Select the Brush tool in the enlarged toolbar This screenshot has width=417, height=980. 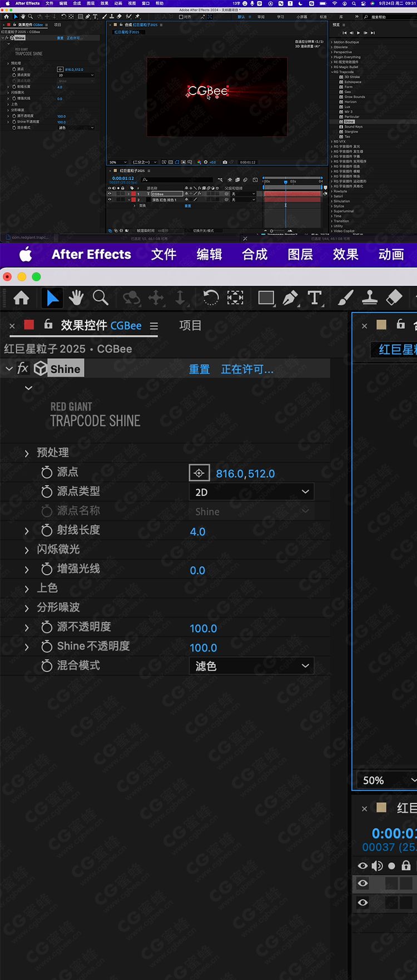coord(345,298)
